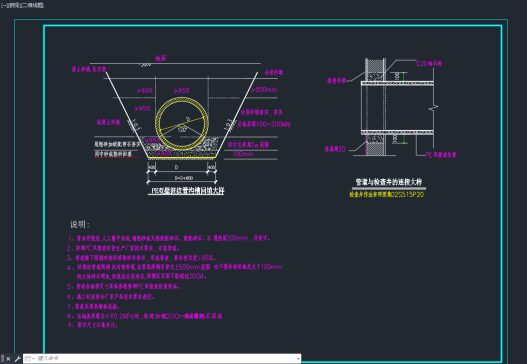Select the >85% compaction label

click(x=181, y=90)
